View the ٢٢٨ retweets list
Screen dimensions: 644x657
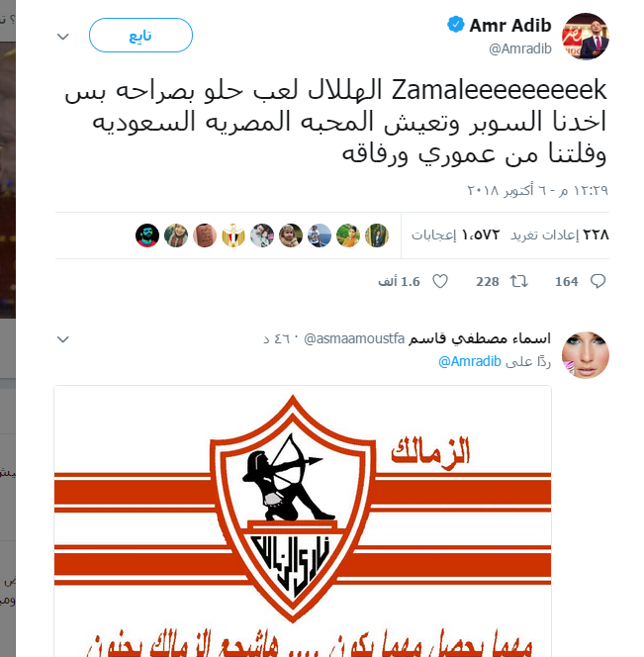[x=559, y=235]
